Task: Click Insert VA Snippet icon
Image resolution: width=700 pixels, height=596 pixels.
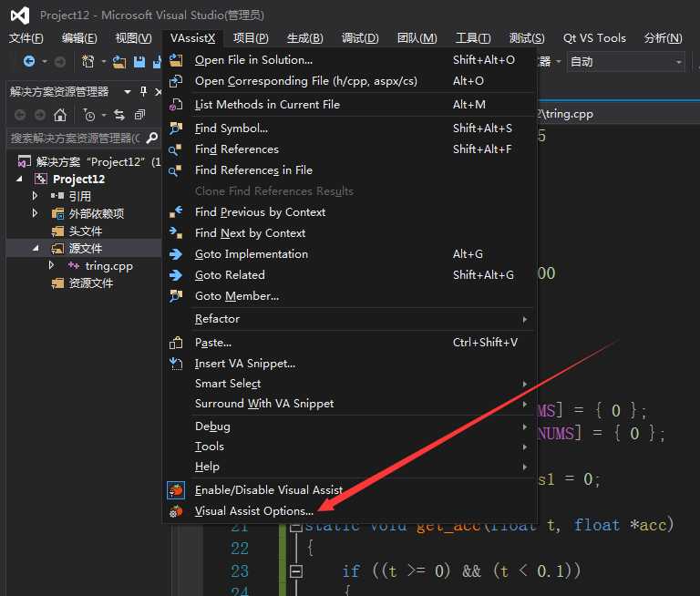Action: [176, 364]
